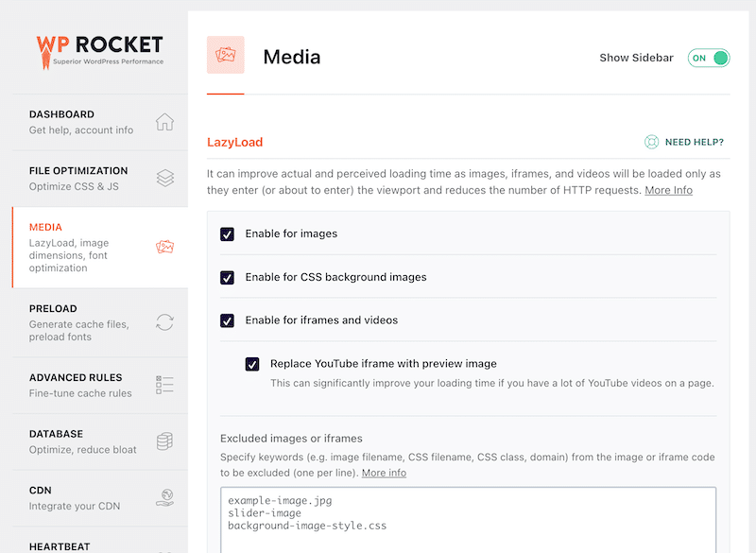This screenshot has width=756, height=553.
Task: Click the CDN globe-in-hand icon
Action: click(x=164, y=497)
